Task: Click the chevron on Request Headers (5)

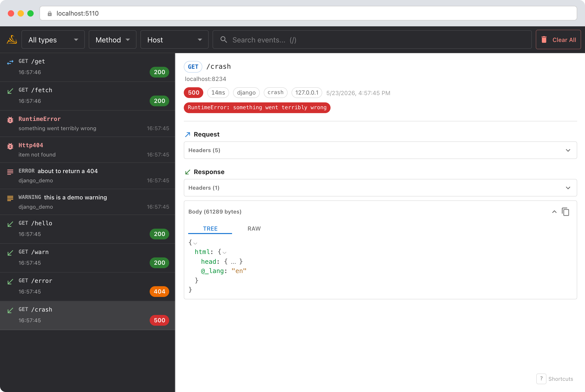Action: pyautogui.click(x=568, y=150)
